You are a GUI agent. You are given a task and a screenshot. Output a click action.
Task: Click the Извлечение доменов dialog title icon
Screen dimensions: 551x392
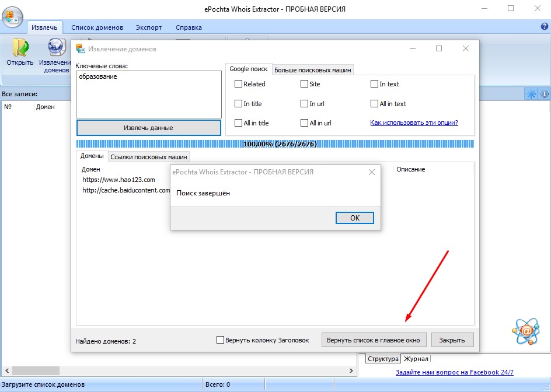(81, 49)
